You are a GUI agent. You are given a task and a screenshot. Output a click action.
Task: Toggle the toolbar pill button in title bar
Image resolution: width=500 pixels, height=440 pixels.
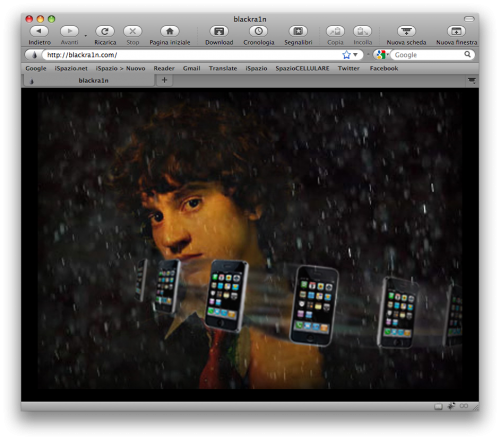coord(469,19)
